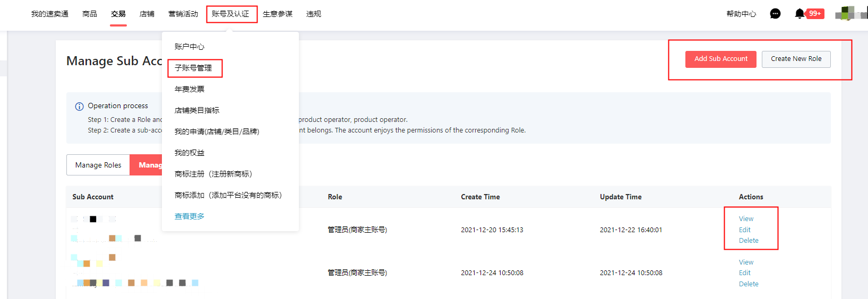Delete the second sub account row
The height and width of the screenshot is (299, 868).
click(749, 284)
